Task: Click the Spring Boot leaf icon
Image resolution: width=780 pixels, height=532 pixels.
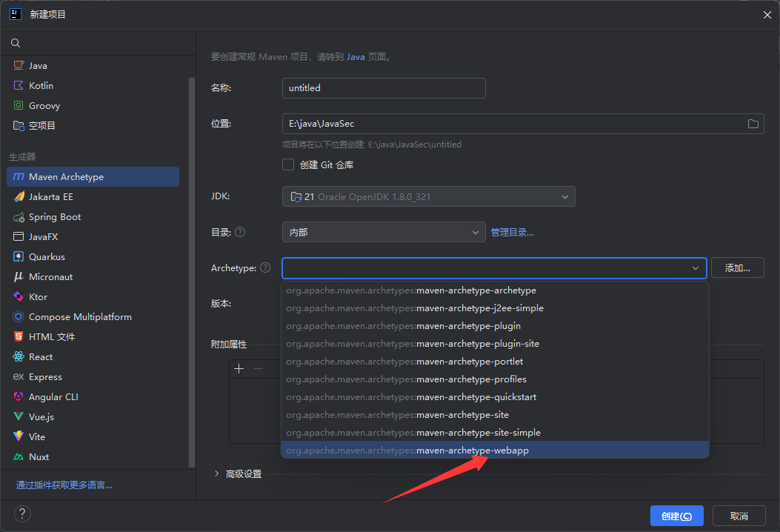Action: (19, 217)
